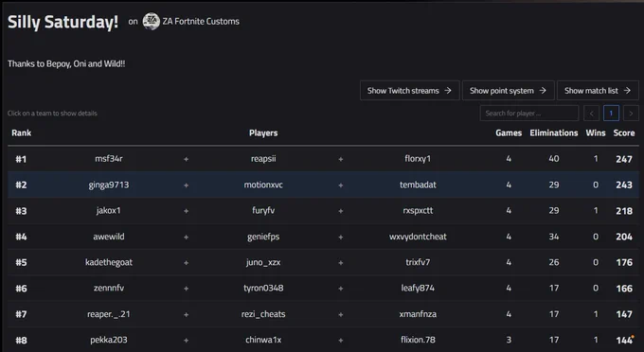Select player flixion.78
Viewport: 644px width, 352px height.
[x=418, y=340]
